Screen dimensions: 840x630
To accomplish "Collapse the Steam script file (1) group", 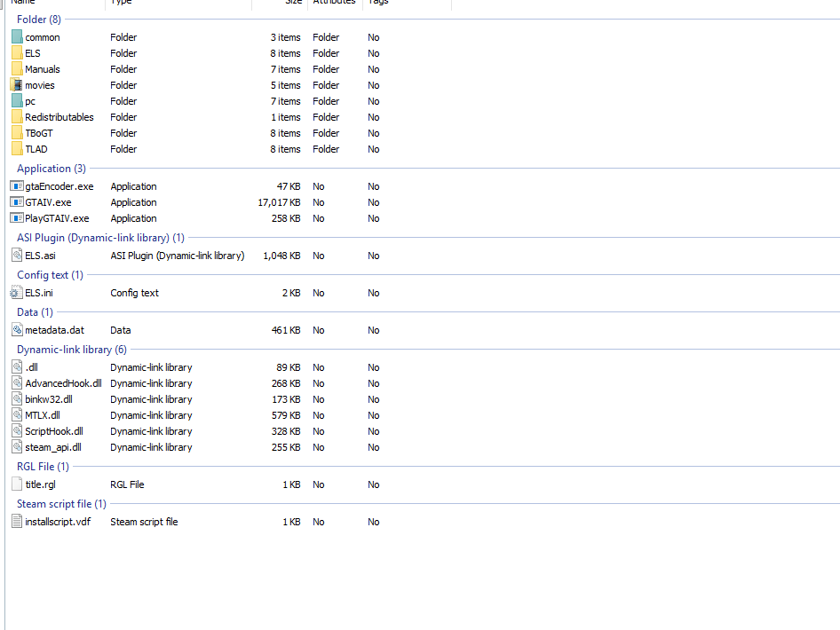I will pyautogui.click(x=61, y=504).
